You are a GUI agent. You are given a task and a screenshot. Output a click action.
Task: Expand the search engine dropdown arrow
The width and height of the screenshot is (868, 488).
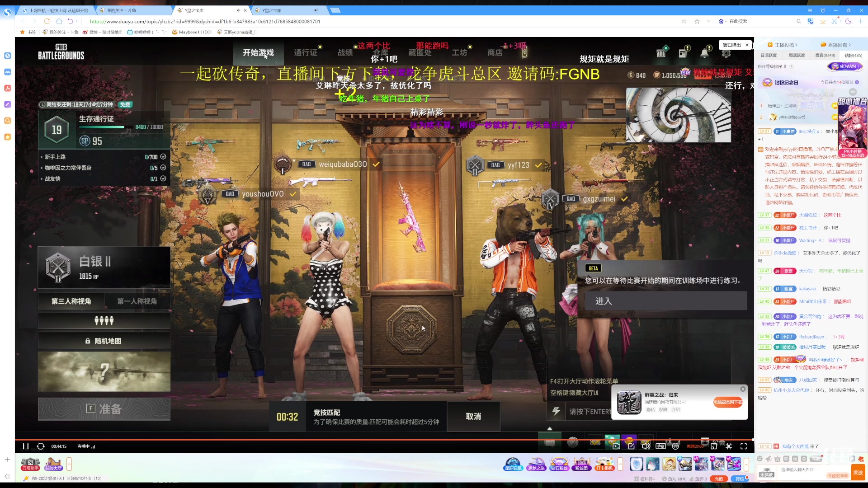coord(726,21)
